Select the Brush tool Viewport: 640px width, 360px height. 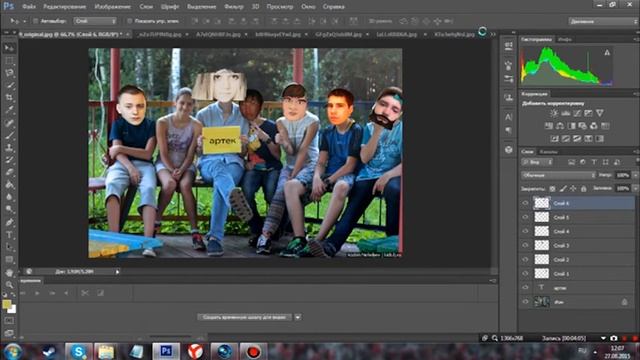click(9, 135)
